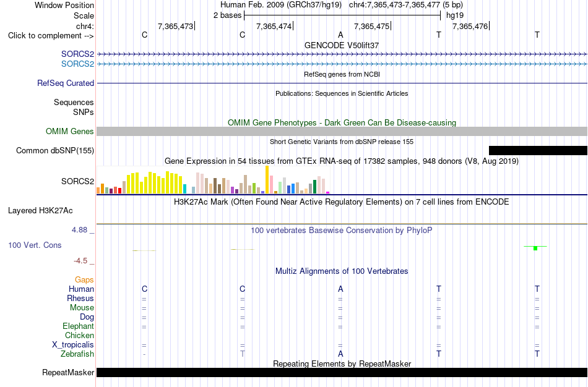Click the Gaps label in Multiz track
588x387 pixels.
(84, 280)
